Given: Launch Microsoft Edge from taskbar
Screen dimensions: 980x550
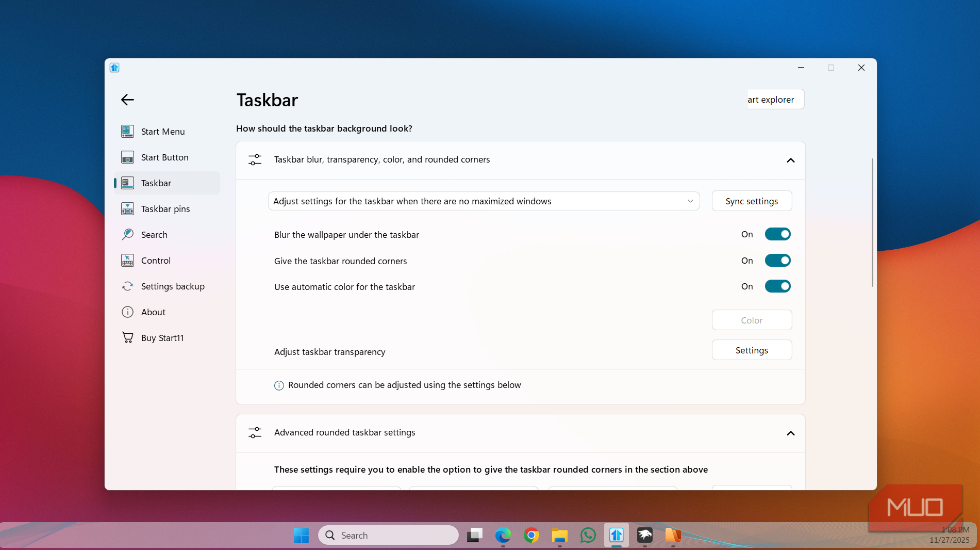Looking at the screenshot, I should click(503, 536).
